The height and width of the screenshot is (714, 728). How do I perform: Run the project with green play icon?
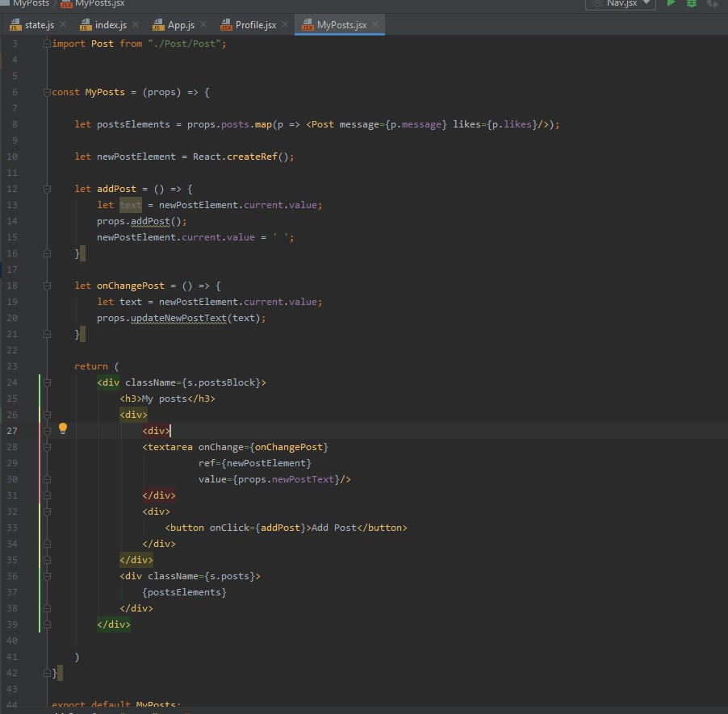coord(671,3)
